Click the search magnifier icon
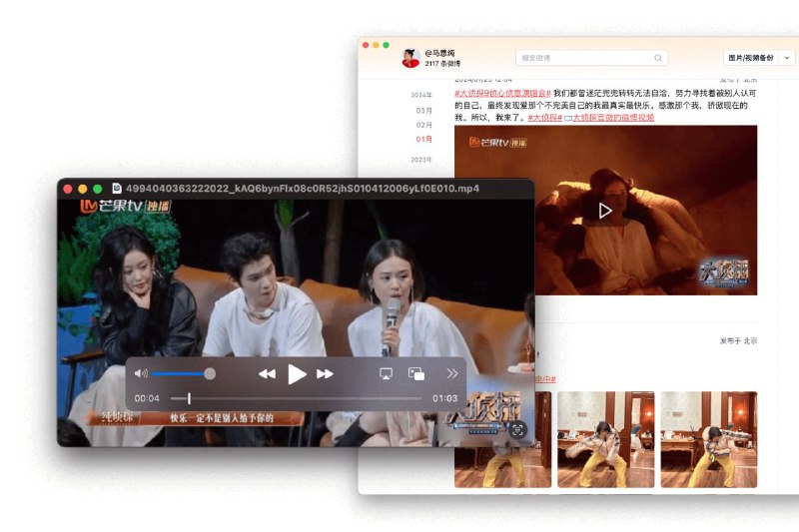 (x=658, y=58)
